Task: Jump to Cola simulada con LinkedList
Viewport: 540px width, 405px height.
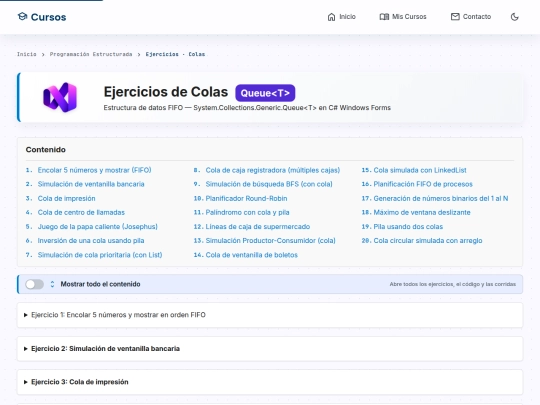Action: pyautogui.click(x=420, y=170)
